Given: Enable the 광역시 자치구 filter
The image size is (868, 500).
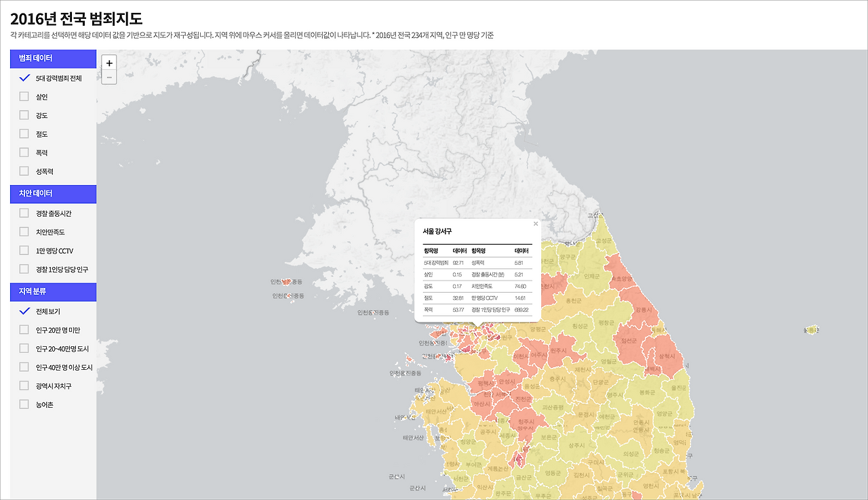Looking at the screenshot, I should (24, 386).
